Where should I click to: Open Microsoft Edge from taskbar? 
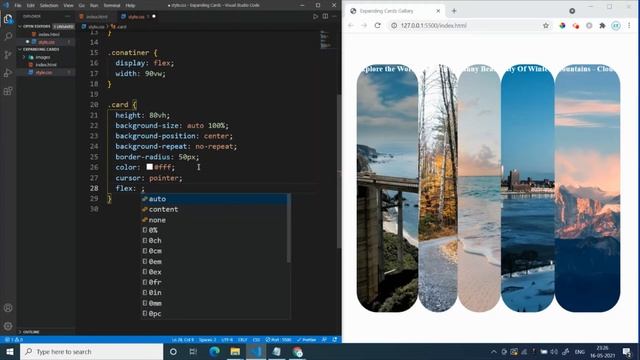214,351
